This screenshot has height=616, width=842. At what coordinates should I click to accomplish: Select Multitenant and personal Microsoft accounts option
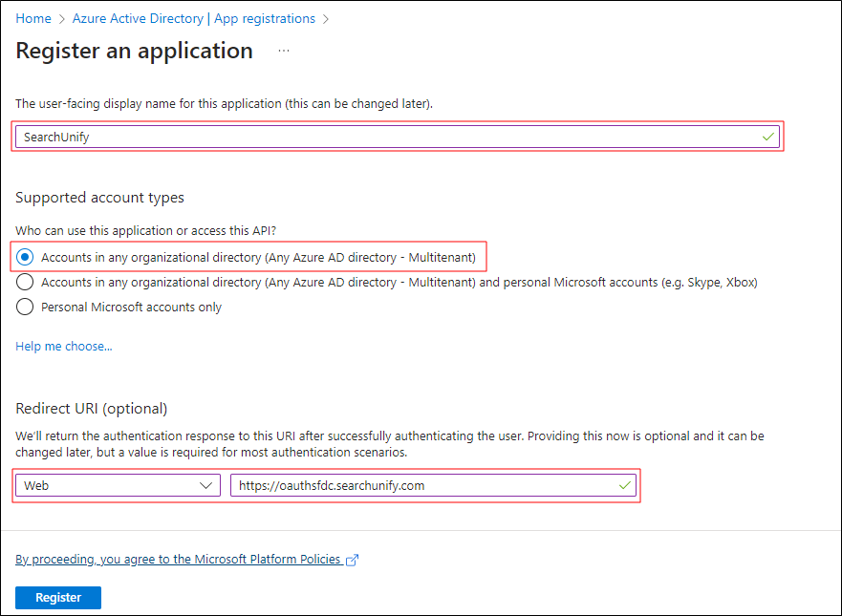(x=25, y=282)
